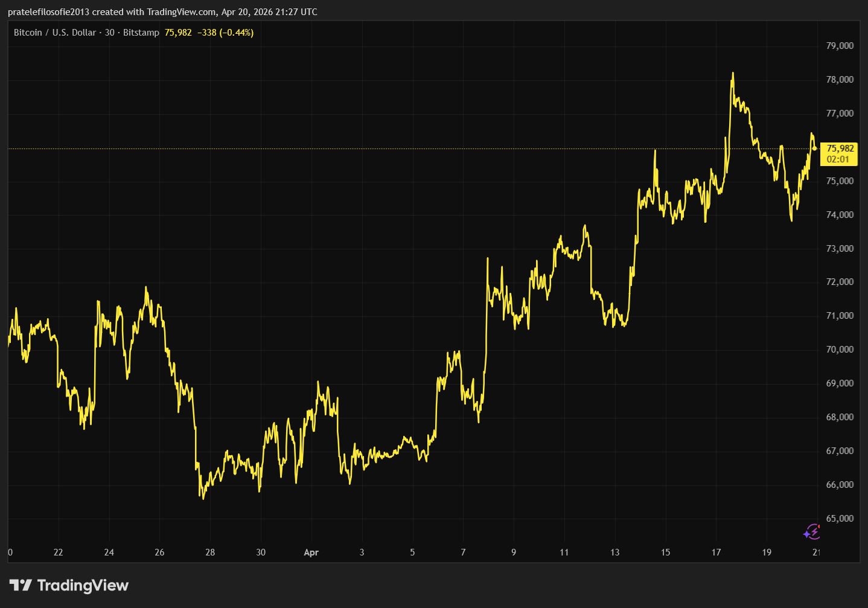Image resolution: width=868 pixels, height=608 pixels.
Task: Click the Bitcoin / U.S. Dollar symbol title
Action: [54, 33]
